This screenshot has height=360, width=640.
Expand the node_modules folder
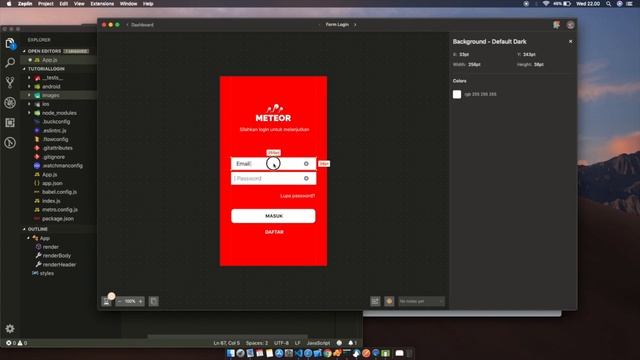(29, 113)
